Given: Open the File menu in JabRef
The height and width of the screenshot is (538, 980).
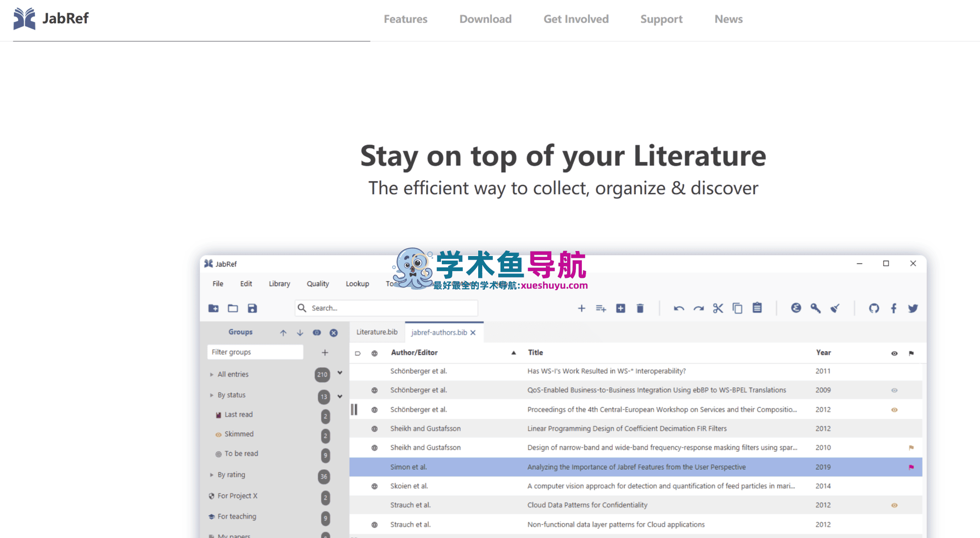Looking at the screenshot, I should [x=218, y=284].
